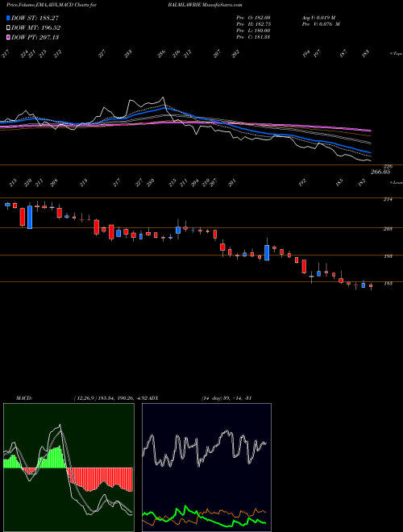This screenshot has width=403, height=532.
Task: Click the 'Pre V: 0.076 M' volume text
Action: (320, 24)
